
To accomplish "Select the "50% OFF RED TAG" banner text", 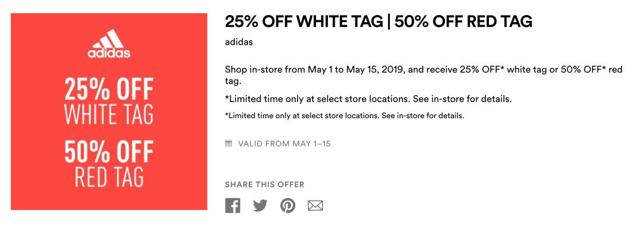I will tap(109, 164).
